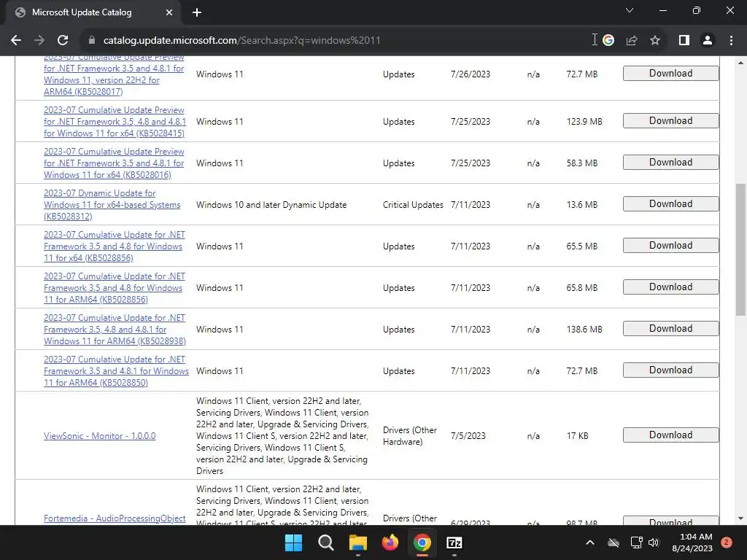Select the 58.3 MB size value

point(581,163)
